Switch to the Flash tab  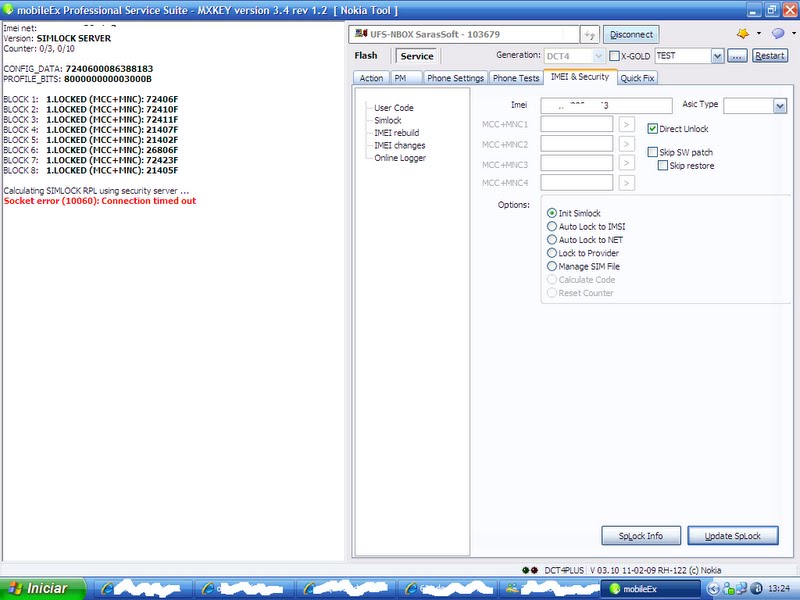(366, 56)
